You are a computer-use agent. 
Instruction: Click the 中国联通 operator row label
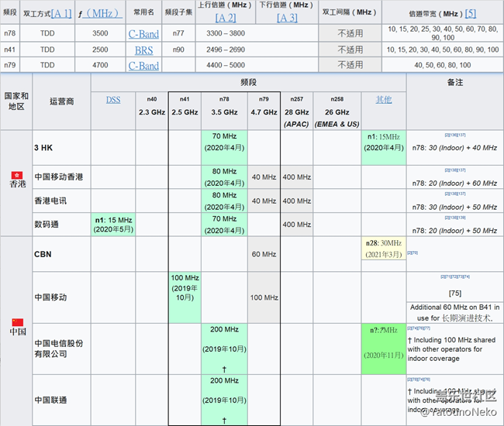50,400
